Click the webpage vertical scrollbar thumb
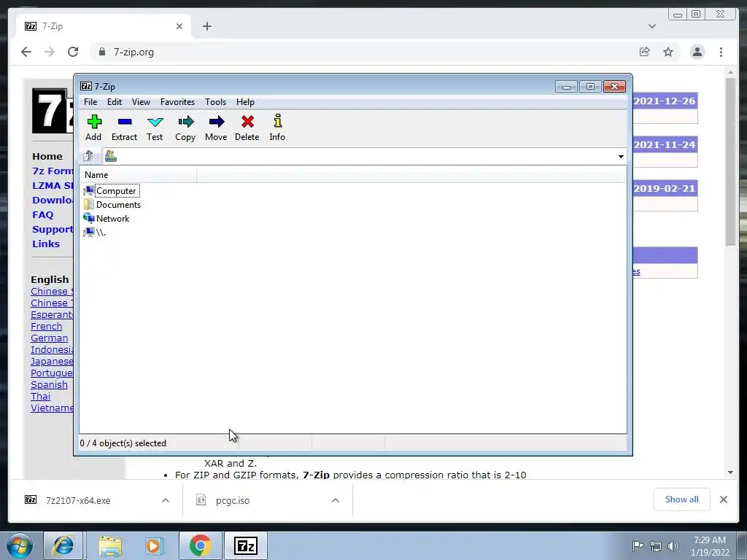 730,162
